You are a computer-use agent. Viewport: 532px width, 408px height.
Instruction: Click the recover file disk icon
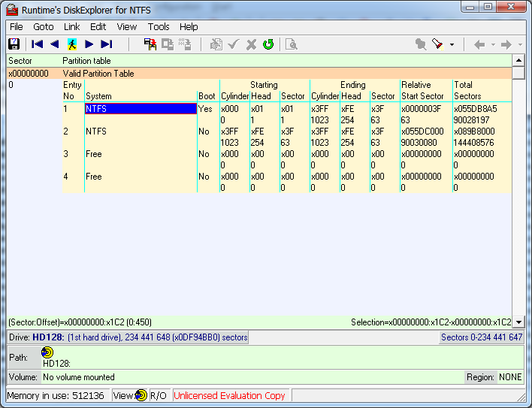[150, 44]
